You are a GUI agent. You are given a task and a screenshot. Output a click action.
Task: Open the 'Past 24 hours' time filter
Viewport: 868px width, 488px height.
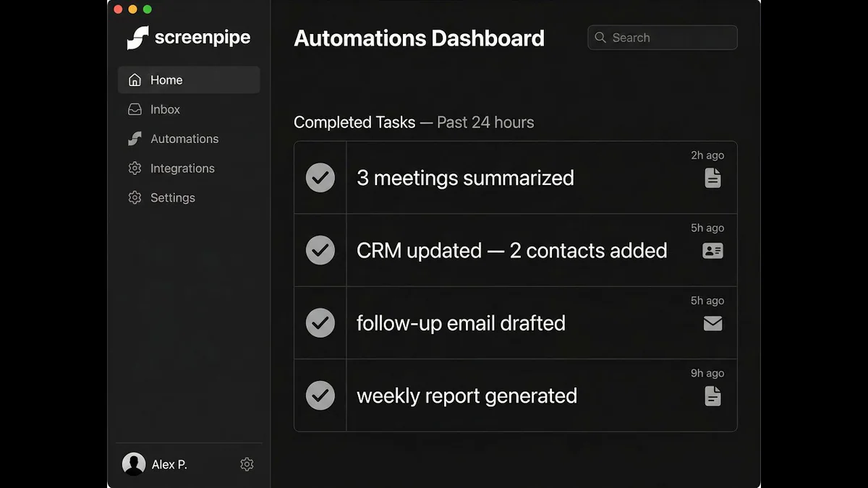485,122
